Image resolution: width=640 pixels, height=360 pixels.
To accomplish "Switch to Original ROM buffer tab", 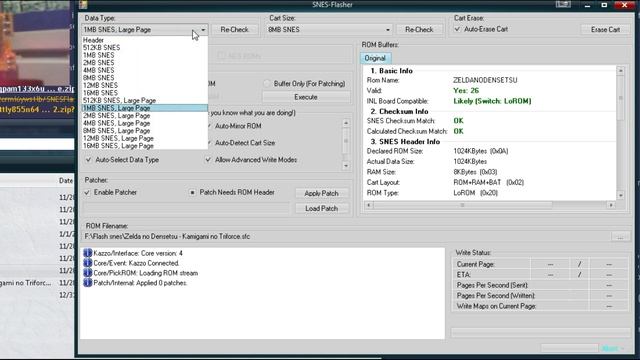I will tap(375, 58).
